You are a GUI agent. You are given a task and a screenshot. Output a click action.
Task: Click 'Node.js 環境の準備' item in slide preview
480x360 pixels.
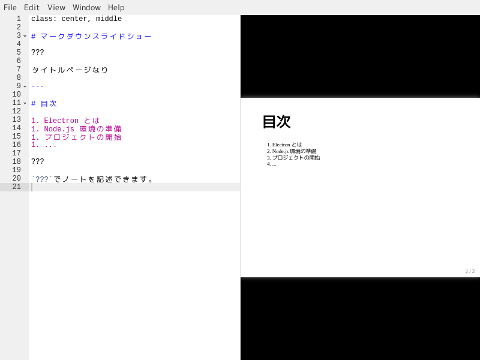pyautogui.click(x=294, y=151)
